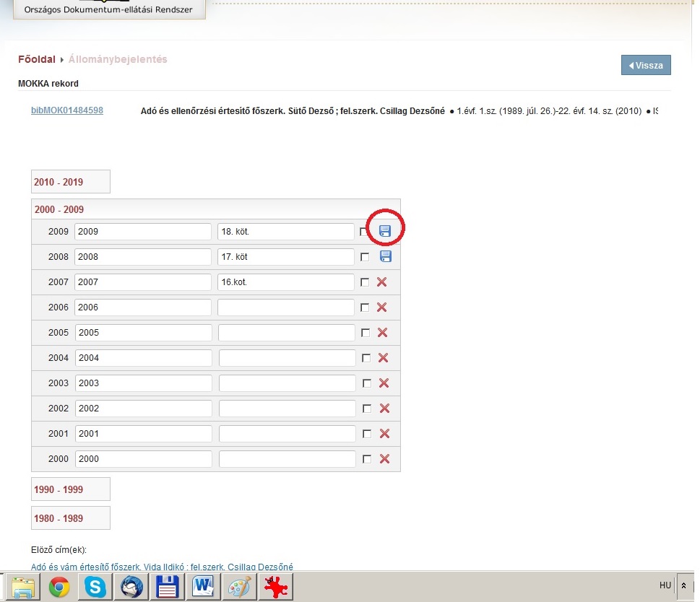Viewport: 700px width, 602px height.
Task: Click the save icon in the 2009 row
Action: point(385,231)
